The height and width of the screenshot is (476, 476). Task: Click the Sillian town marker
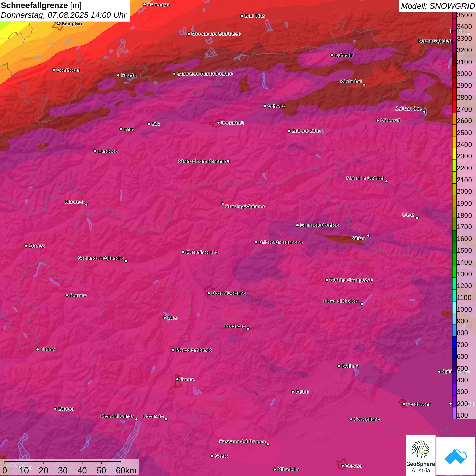[x=368, y=235]
